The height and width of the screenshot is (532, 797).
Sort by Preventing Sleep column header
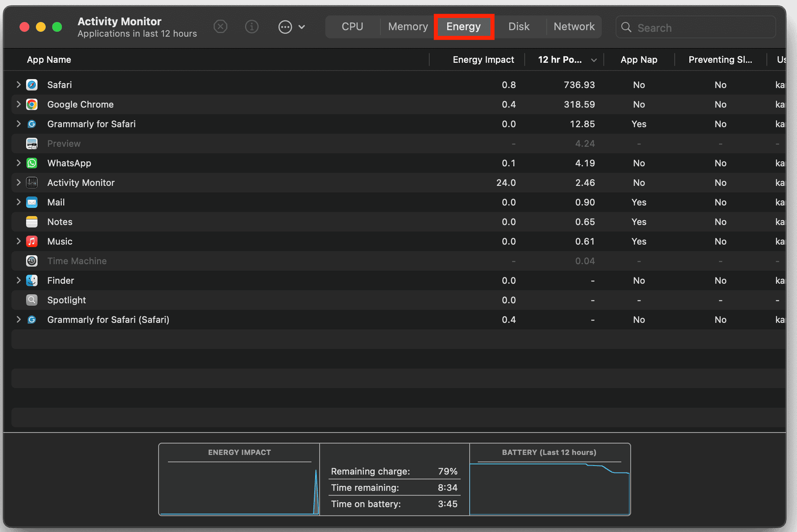720,60
